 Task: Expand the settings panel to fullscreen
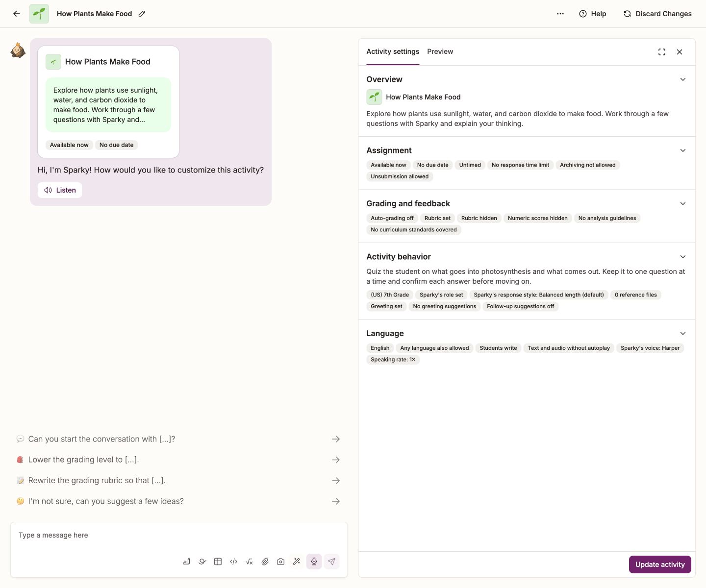[x=662, y=52]
